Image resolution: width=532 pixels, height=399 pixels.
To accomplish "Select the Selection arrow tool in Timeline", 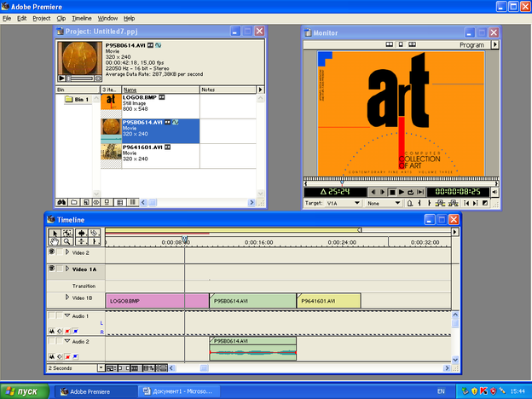I will 54,233.
